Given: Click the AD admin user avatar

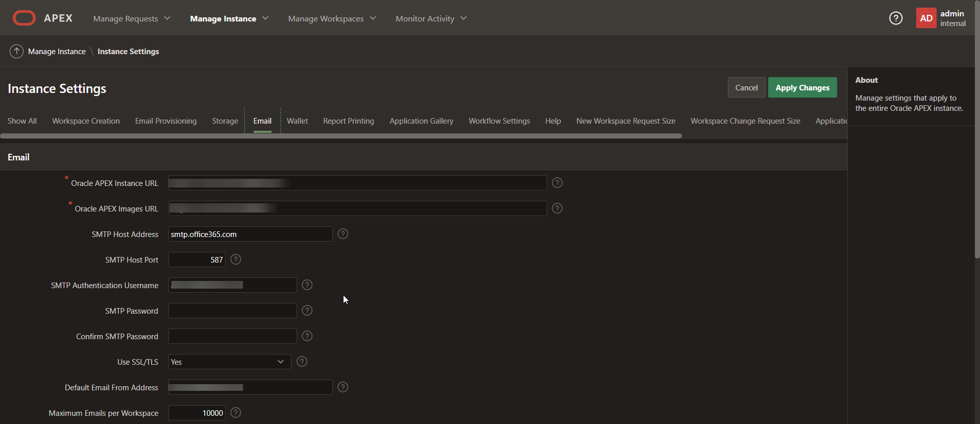Looking at the screenshot, I should pos(926,18).
